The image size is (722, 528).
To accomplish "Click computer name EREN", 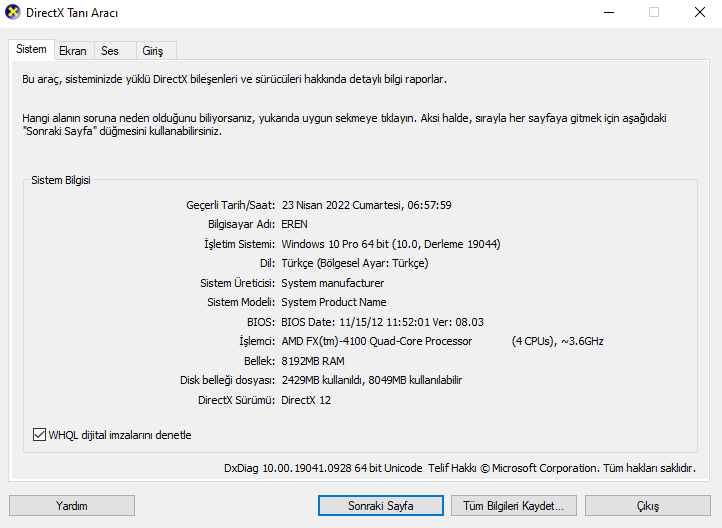I will (x=294, y=224).
